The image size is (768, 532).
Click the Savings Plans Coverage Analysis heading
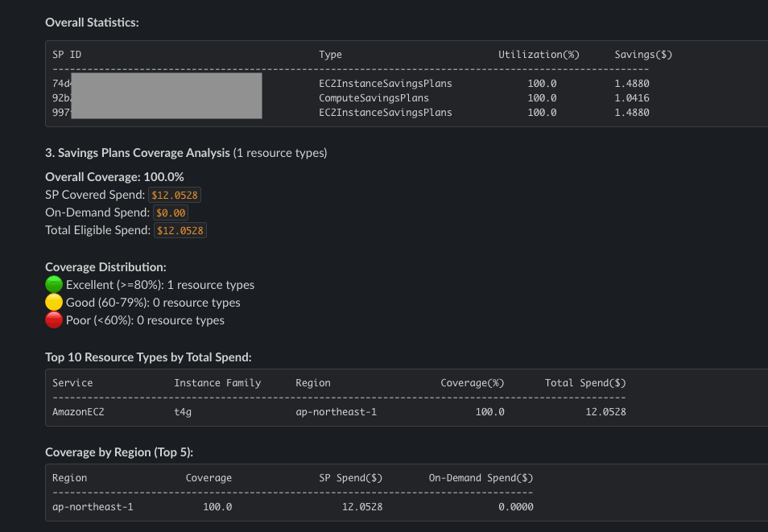tap(144, 152)
